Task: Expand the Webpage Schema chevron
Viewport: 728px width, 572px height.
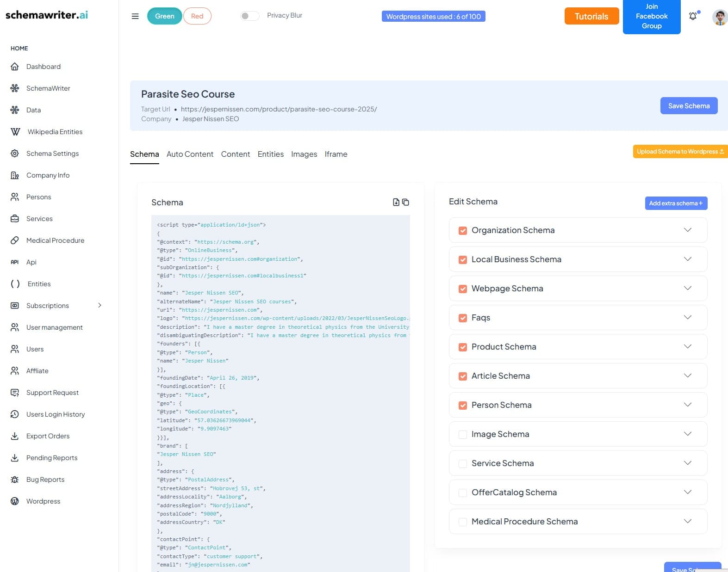Action: coord(688,288)
